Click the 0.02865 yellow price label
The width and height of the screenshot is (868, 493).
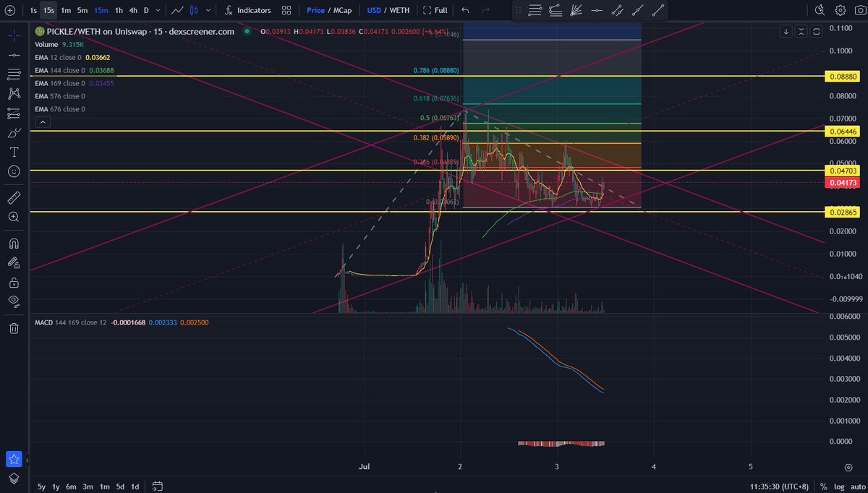tap(841, 211)
